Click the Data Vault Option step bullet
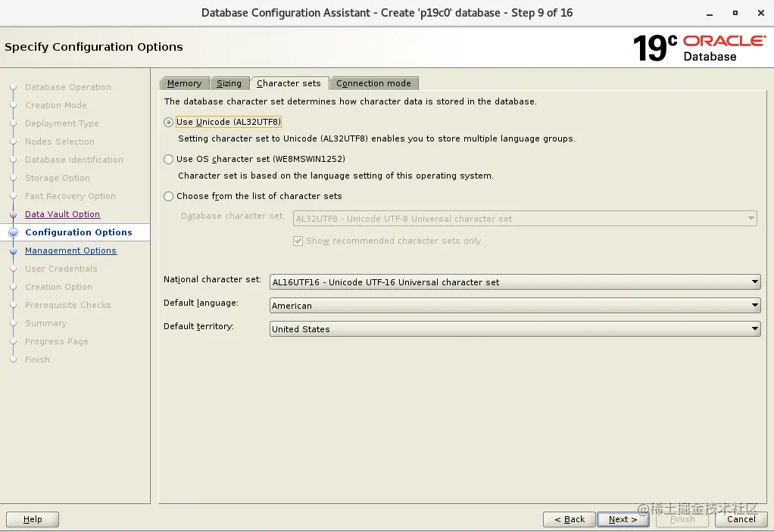Image resolution: width=774 pixels, height=532 pixels. click(14, 214)
